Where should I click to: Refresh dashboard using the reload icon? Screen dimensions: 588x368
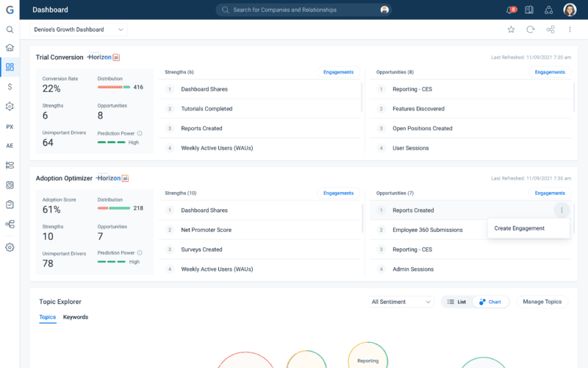(x=531, y=29)
